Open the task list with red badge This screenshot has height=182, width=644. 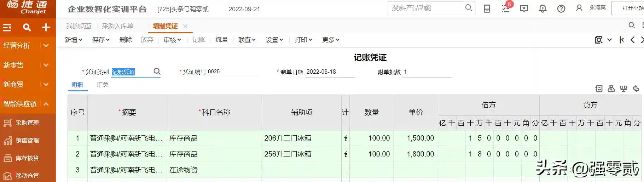click(506, 8)
